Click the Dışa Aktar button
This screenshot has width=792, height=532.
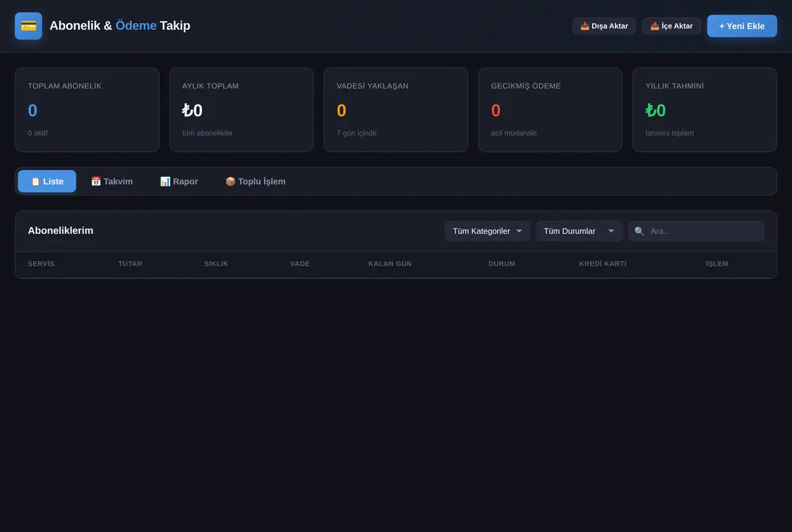(x=604, y=26)
